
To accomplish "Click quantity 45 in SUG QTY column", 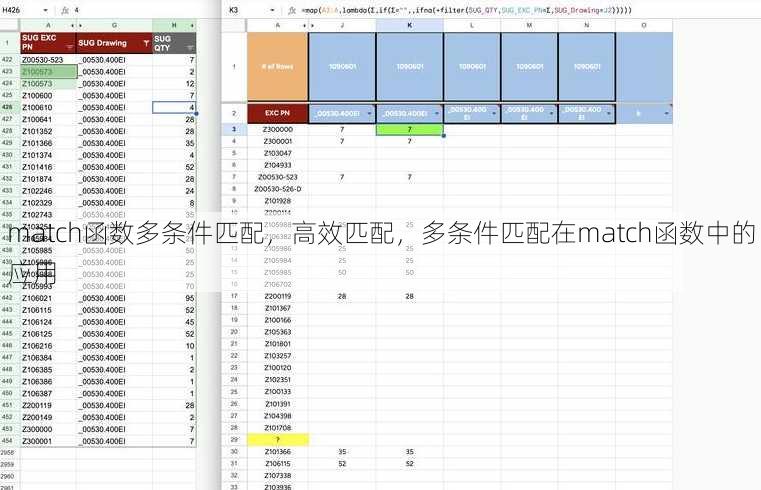I will point(190,322).
